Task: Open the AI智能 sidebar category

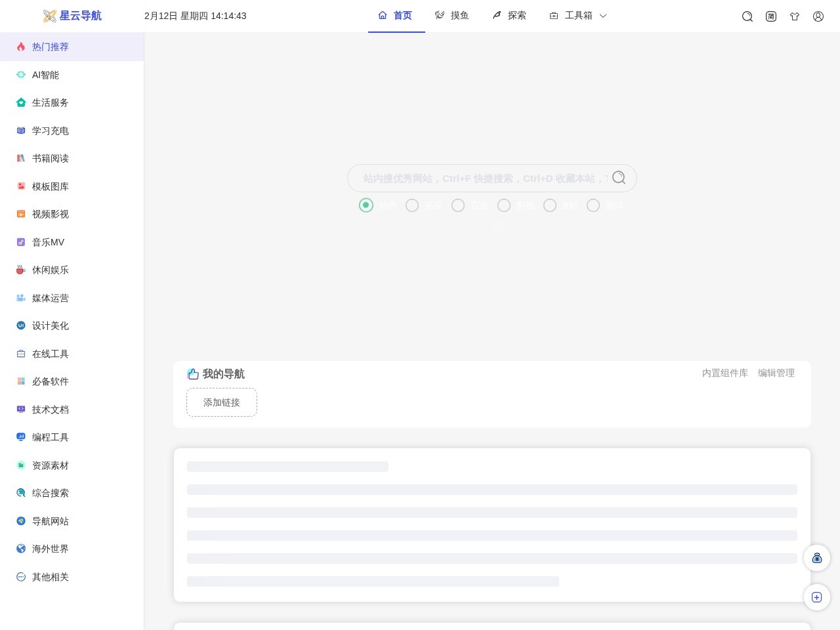Action: [45, 75]
